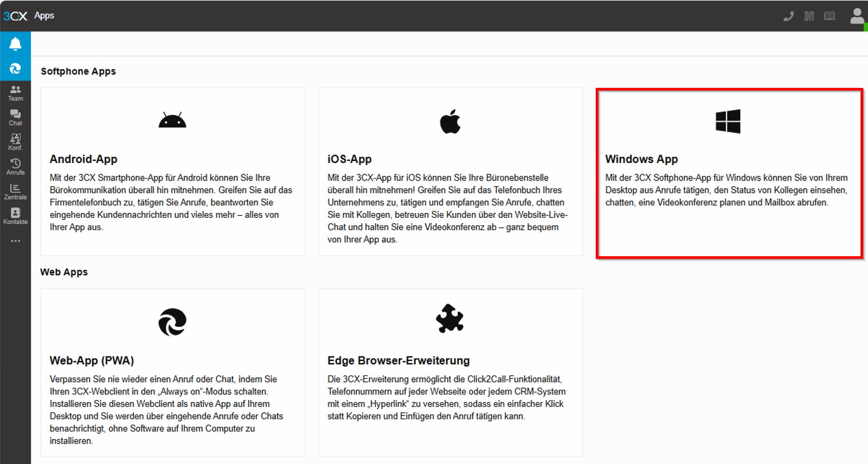Open Kontakte contacts in sidebar
The image size is (868, 464).
(15, 216)
